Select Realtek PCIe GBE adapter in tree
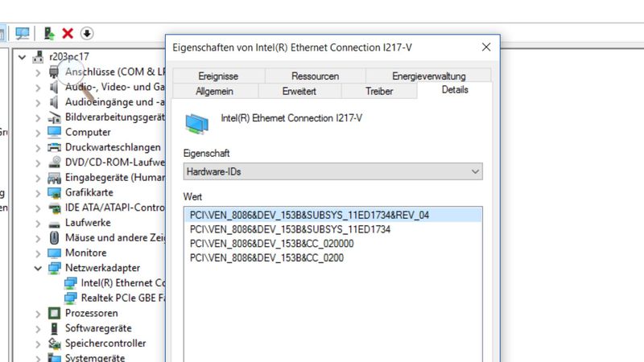Screen dimensions: 644x362 pos(123,298)
